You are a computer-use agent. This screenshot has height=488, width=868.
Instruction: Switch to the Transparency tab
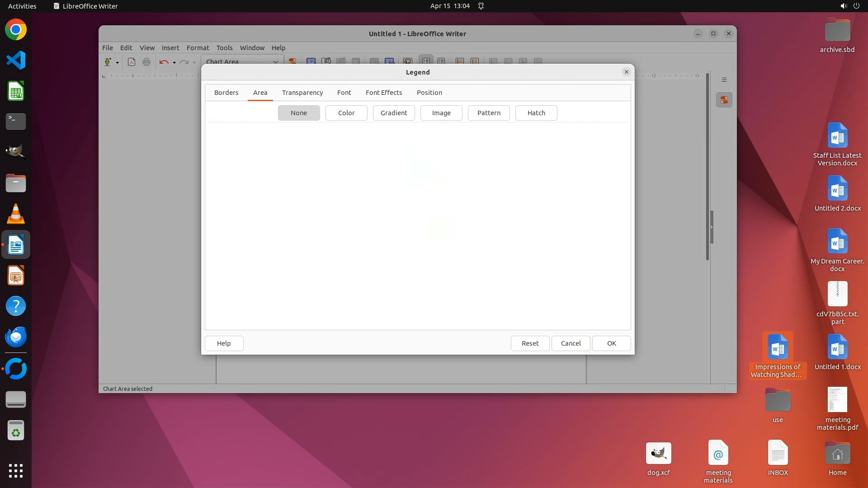[302, 93]
